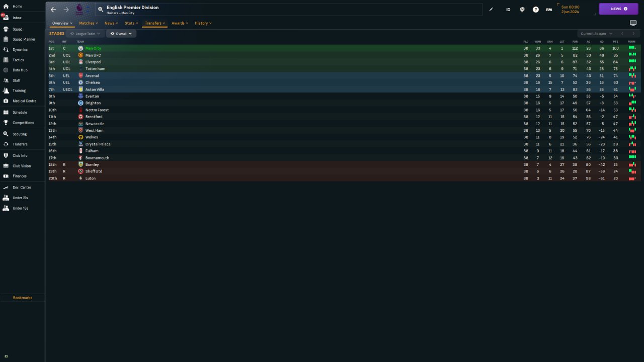Open the Dev. Centre icon

pos(6,188)
